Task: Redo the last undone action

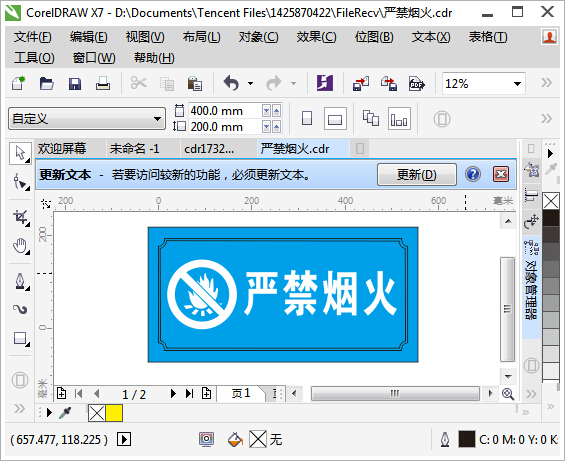Action: point(274,83)
